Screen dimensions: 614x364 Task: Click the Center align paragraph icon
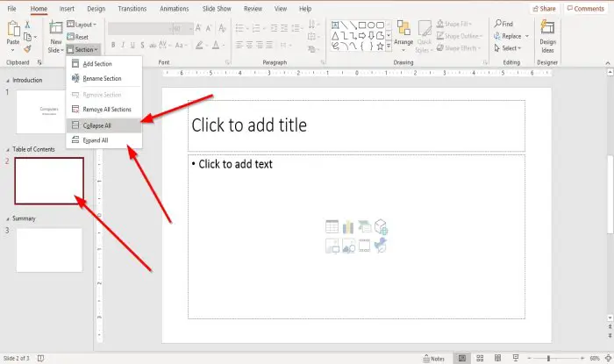click(249, 46)
